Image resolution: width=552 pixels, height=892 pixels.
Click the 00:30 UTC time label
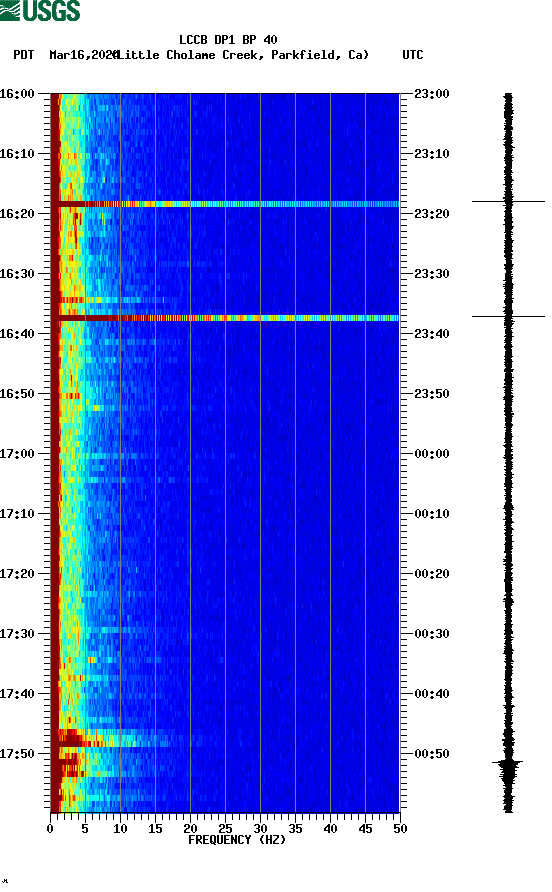(x=432, y=634)
